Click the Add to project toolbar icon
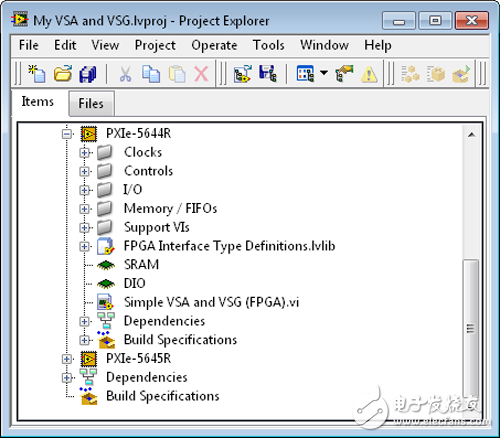500x438 pixels. (x=242, y=74)
